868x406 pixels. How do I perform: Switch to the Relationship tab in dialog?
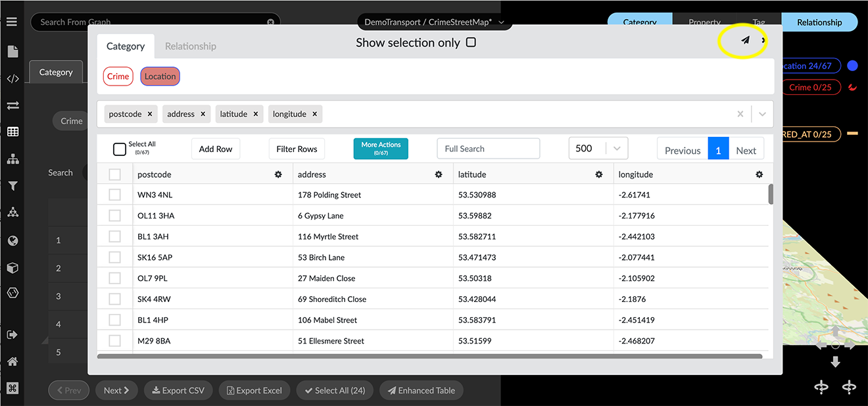tap(190, 46)
